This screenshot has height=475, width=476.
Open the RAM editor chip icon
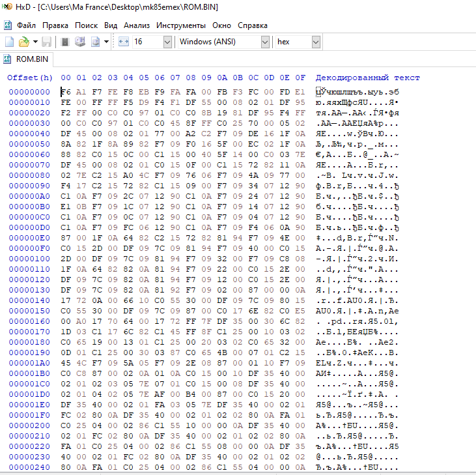tap(64, 42)
